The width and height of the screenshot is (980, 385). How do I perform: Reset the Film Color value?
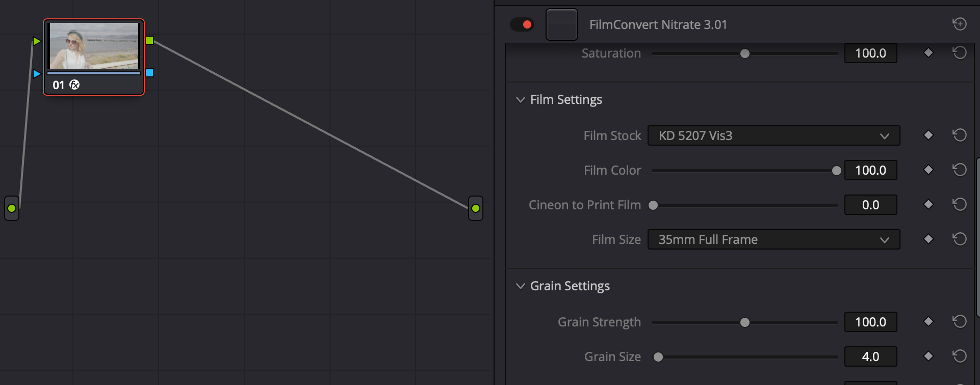[x=959, y=170]
